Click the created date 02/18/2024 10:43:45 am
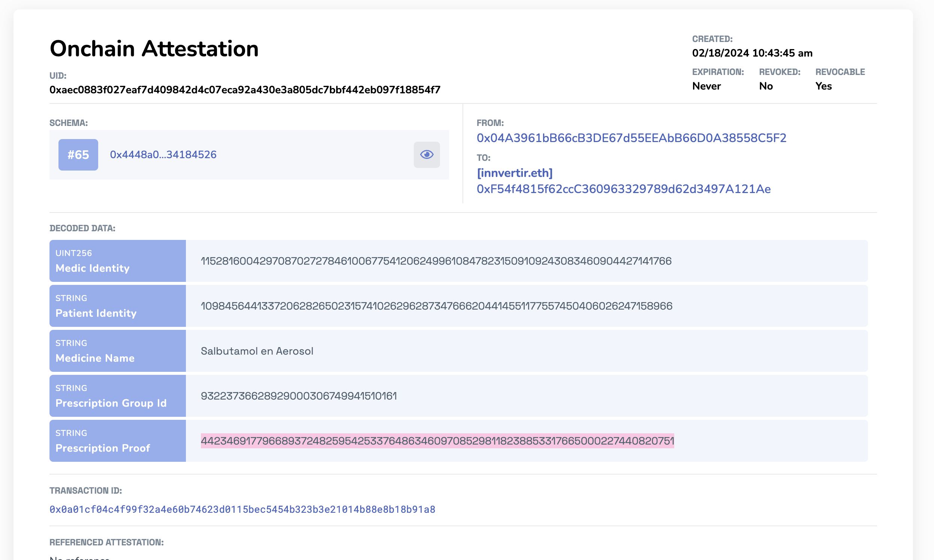934x560 pixels. pyautogui.click(x=752, y=53)
